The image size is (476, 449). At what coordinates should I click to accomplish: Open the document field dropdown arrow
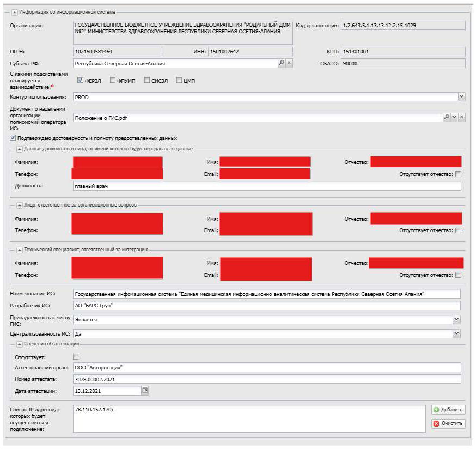[x=454, y=117]
